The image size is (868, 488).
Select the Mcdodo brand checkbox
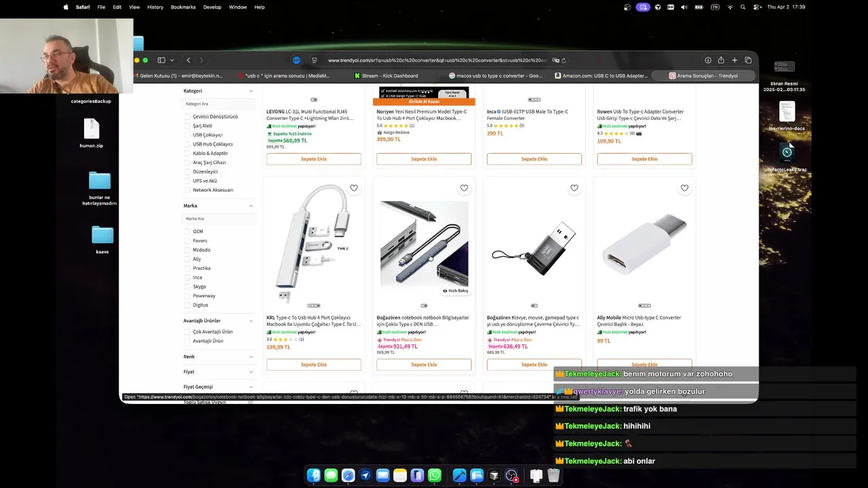tap(187, 249)
